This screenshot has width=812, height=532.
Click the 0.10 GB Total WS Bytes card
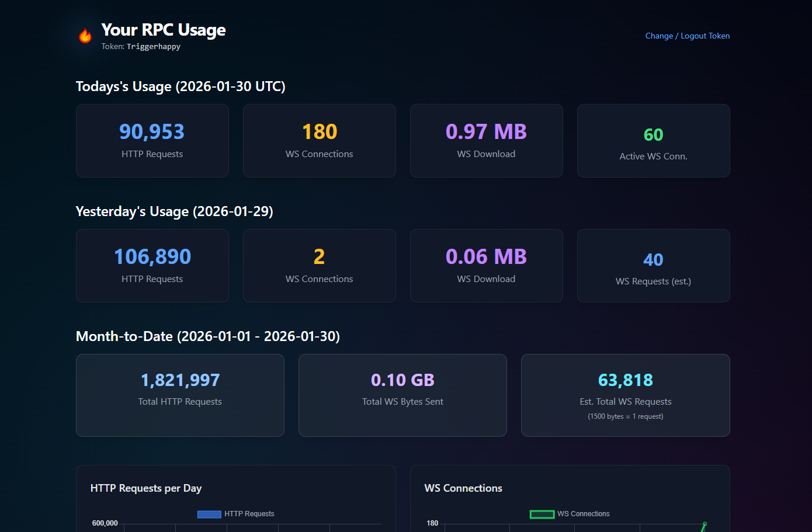click(402, 395)
